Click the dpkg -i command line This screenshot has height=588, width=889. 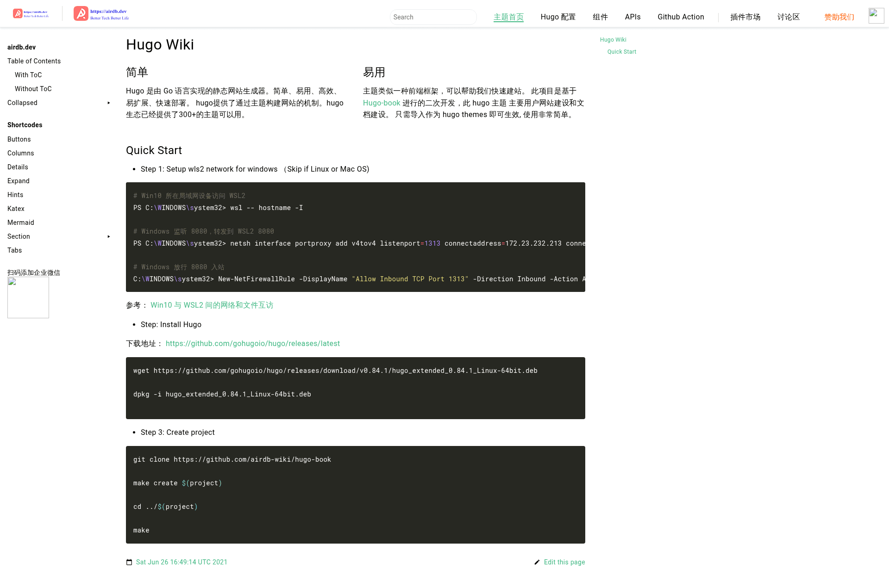pyautogui.click(x=222, y=394)
